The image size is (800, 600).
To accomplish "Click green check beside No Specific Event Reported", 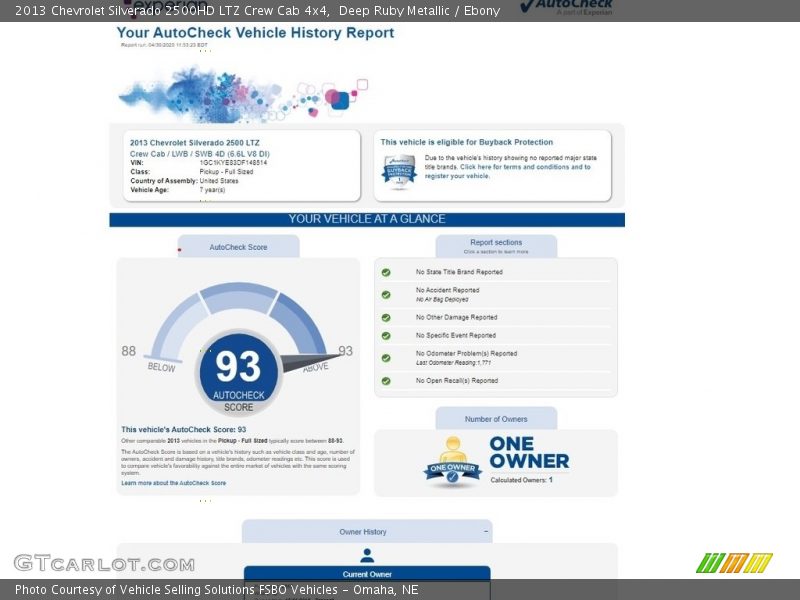I will click(386, 336).
